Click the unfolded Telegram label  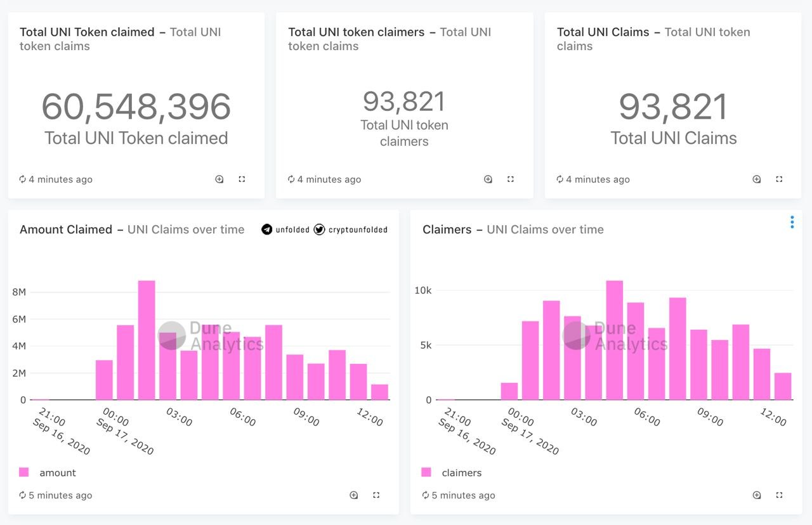pos(292,230)
